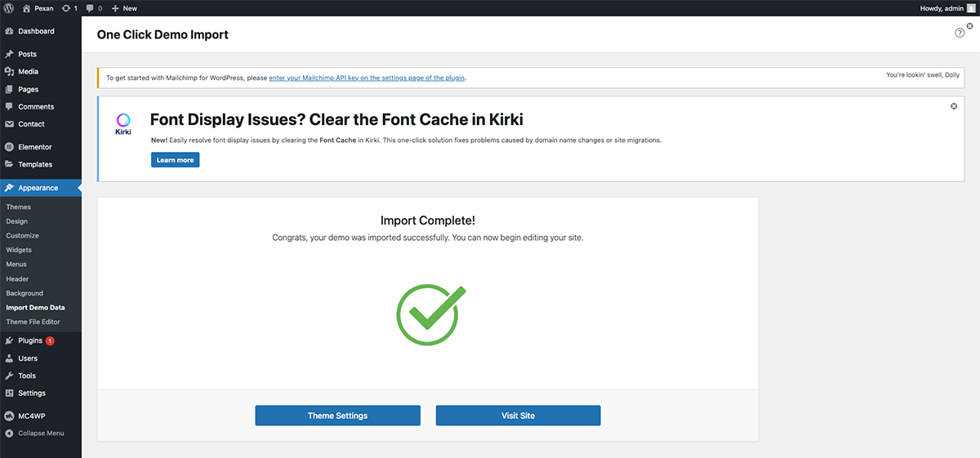This screenshot has width=980, height=458.
Task: Select Import Demo Data submenu
Action: click(x=35, y=308)
